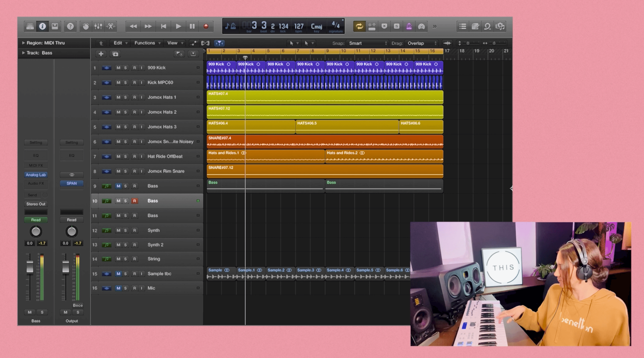This screenshot has height=358, width=644.
Task: Unmute the Bass track 9
Action: click(x=118, y=186)
